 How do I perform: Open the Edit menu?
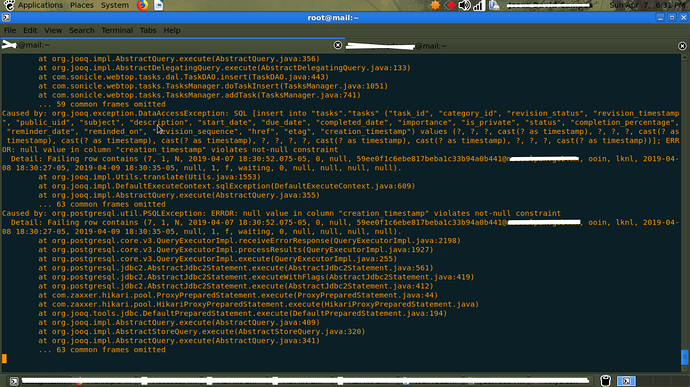click(30, 30)
